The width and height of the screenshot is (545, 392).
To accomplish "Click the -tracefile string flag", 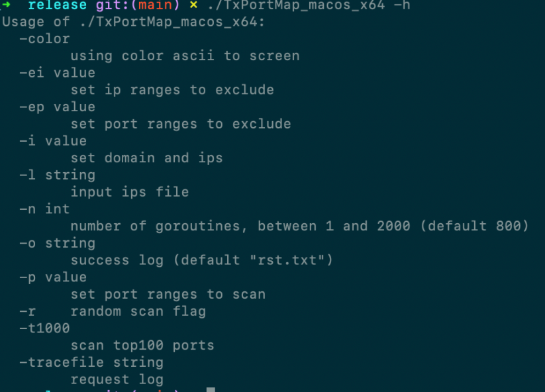I will pos(91,362).
